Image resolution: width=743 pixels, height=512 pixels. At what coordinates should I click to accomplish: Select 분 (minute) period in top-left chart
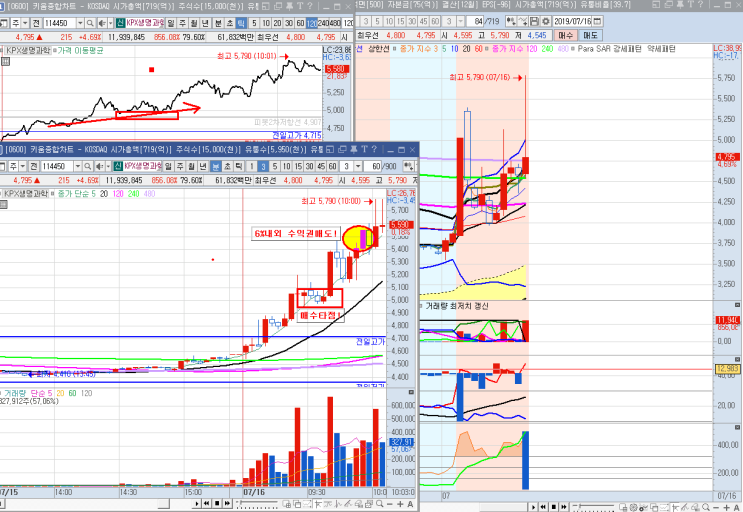point(218,23)
